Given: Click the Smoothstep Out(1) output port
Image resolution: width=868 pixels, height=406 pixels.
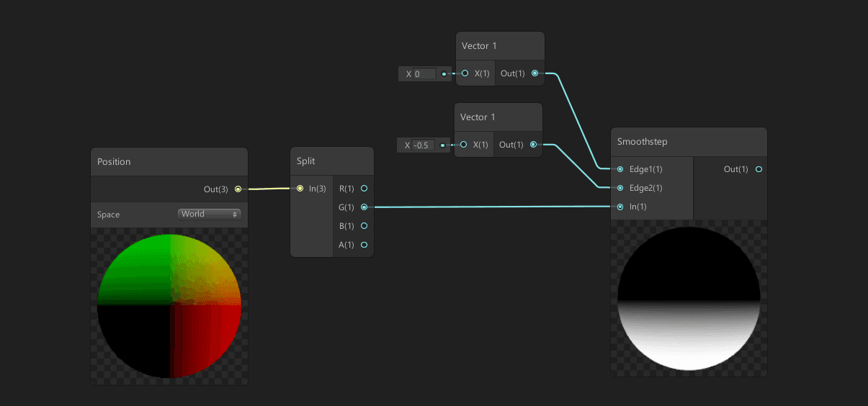Looking at the screenshot, I should 759,169.
